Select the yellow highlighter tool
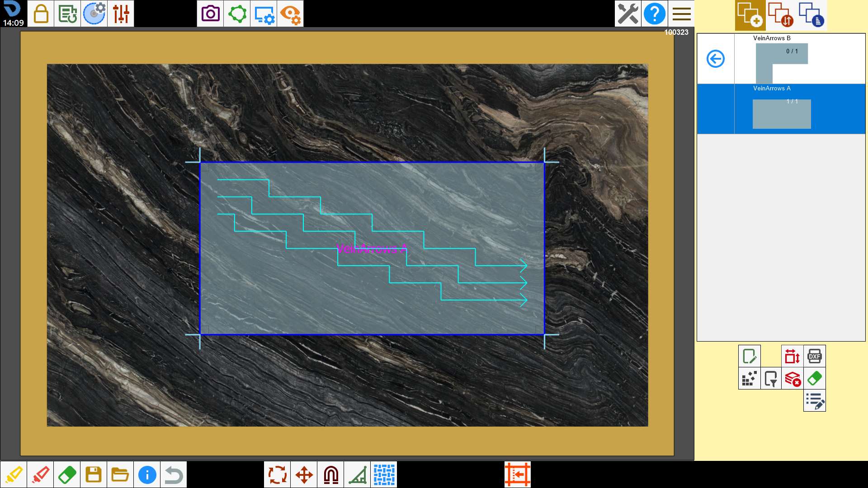This screenshot has height=488, width=868. point(14,474)
